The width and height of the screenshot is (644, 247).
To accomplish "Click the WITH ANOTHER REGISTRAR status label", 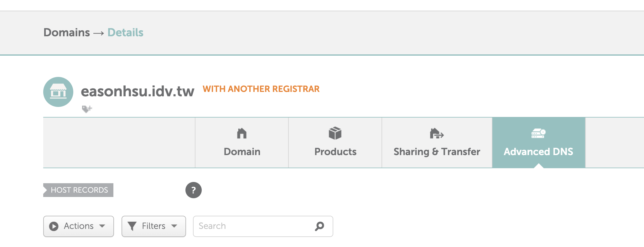I will click(261, 89).
